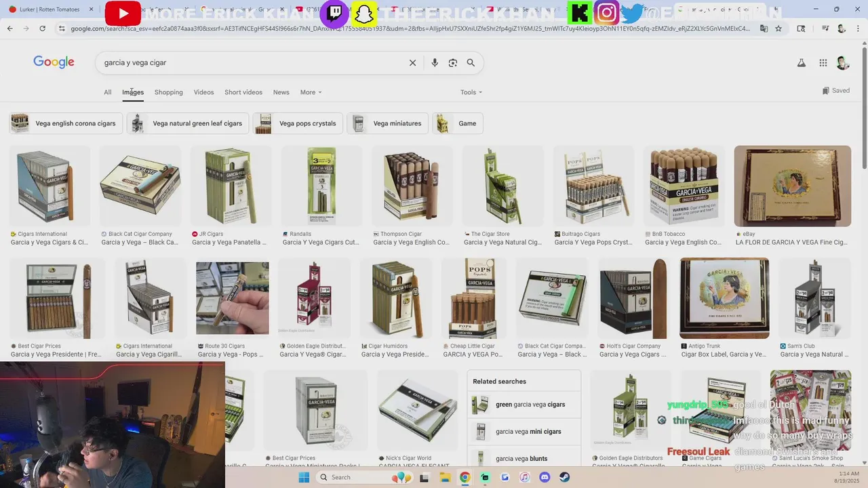Open the Chrome profile avatar in toolbar
Viewport: 868px width, 488px height.
(x=842, y=28)
